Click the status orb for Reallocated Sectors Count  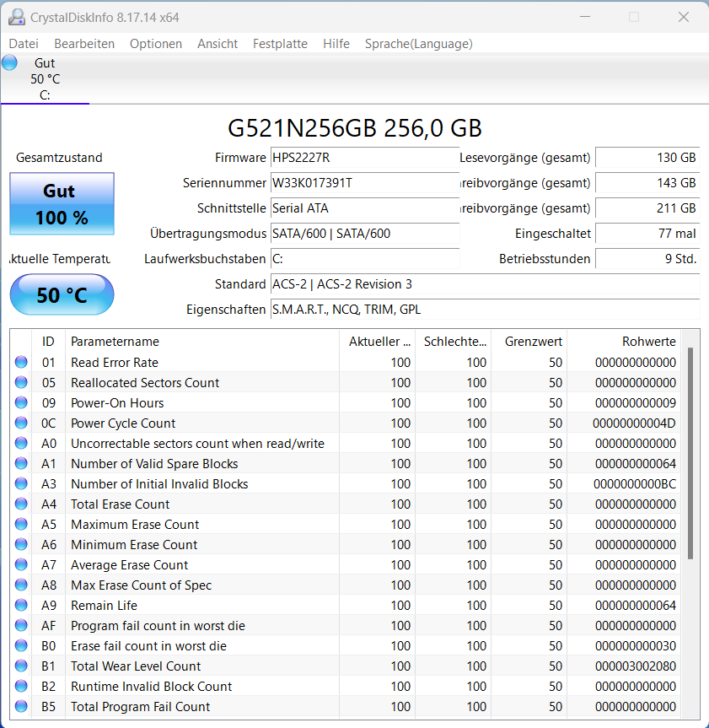pyautogui.click(x=21, y=383)
